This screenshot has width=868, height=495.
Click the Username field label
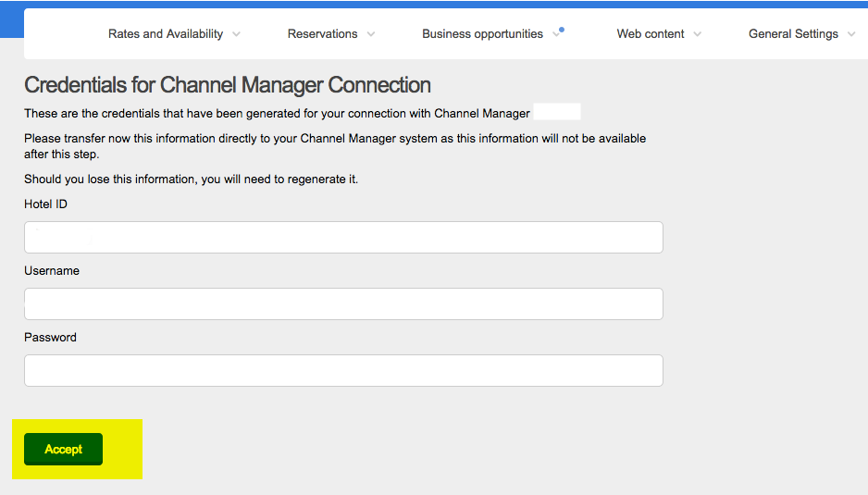click(52, 271)
